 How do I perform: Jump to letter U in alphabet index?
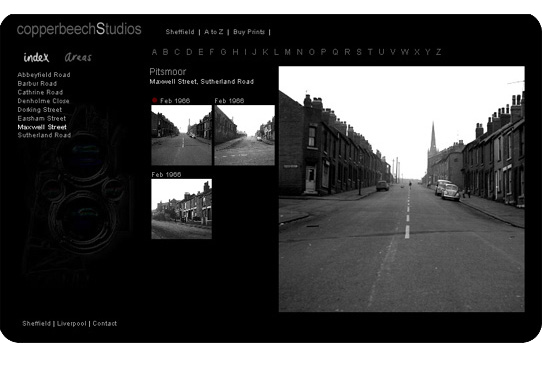tap(381, 52)
